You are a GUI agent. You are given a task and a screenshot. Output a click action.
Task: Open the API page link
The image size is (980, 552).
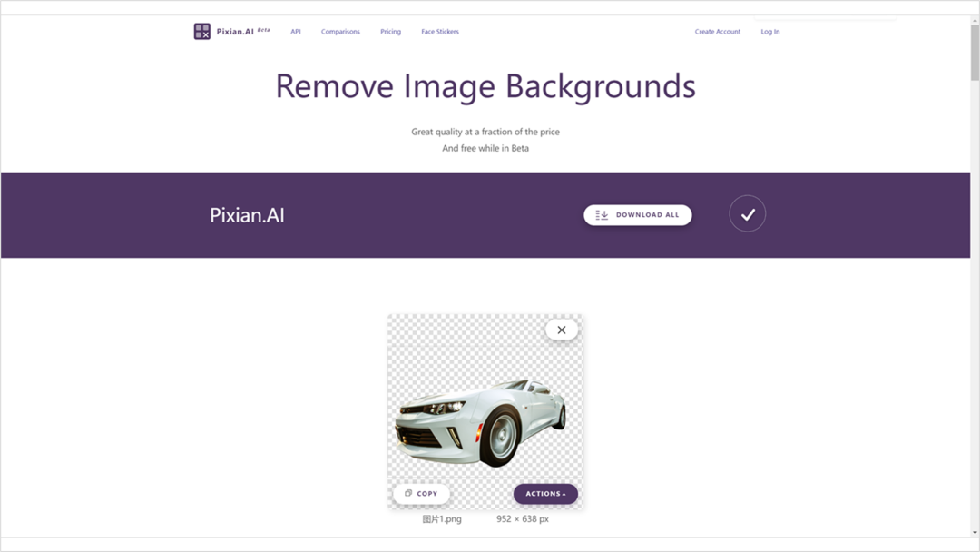[296, 32]
